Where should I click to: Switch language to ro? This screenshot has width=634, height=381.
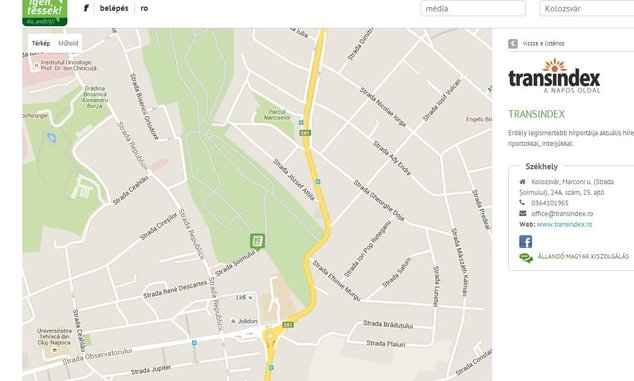[x=144, y=8]
